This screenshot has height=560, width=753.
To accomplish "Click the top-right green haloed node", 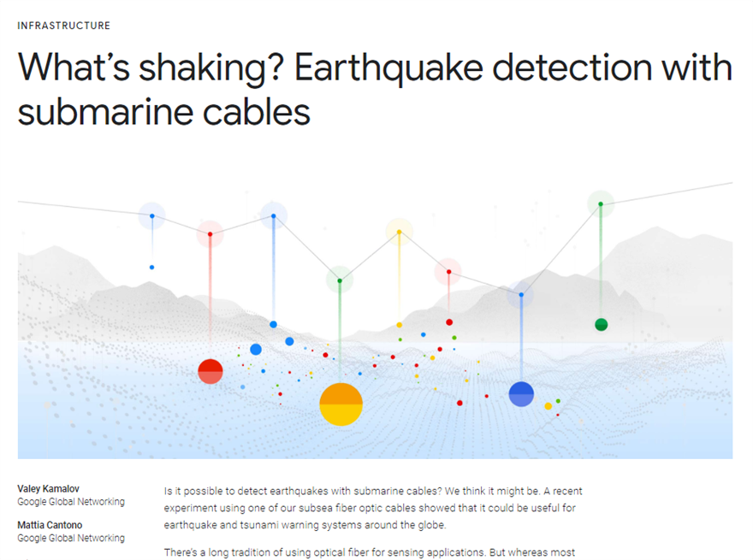I will [x=601, y=203].
